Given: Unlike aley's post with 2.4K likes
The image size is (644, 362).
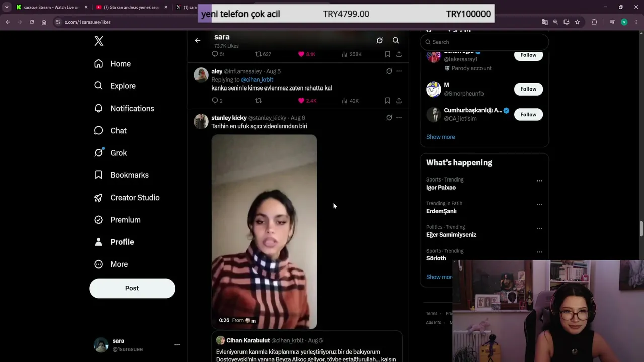Looking at the screenshot, I should point(307,101).
